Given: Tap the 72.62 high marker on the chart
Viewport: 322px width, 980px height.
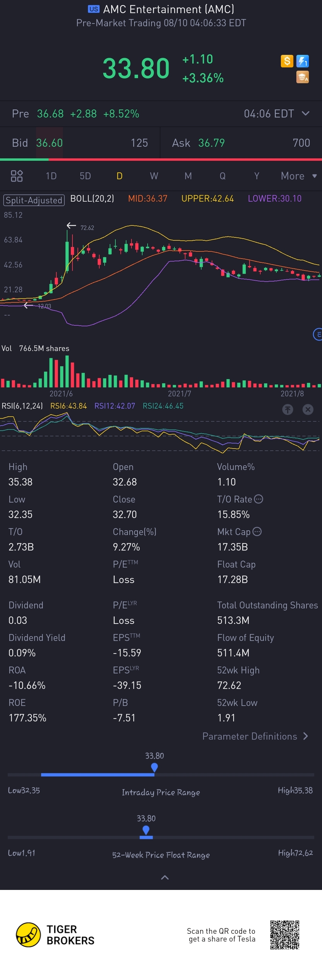Looking at the screenshot, I should (87, 228).
